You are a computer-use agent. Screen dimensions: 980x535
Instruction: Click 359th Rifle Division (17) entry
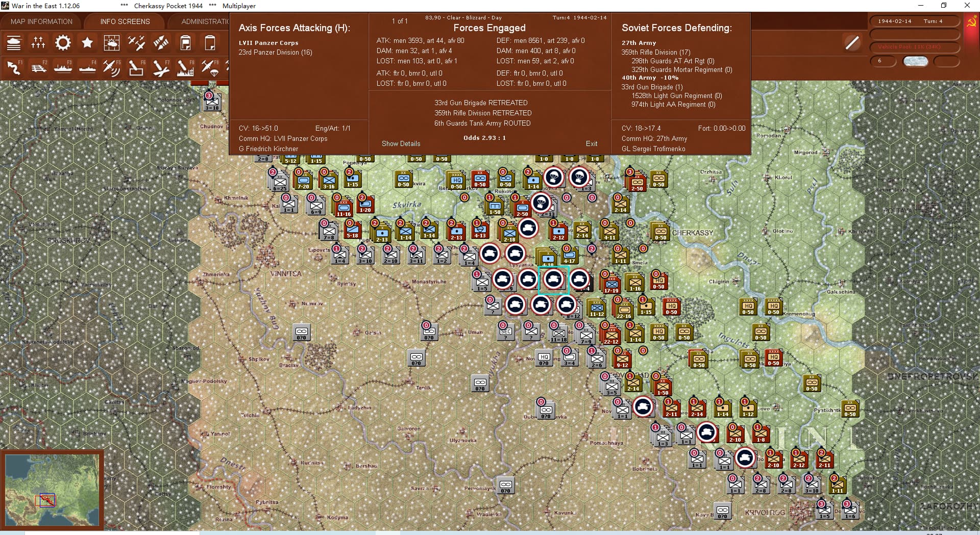pos(655,52)
